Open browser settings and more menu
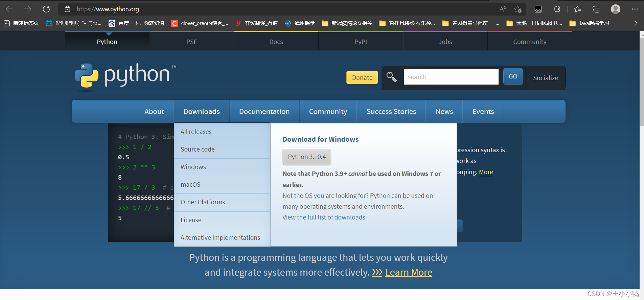The height and width of the screenshot is (300, 644). coord(635,9)
